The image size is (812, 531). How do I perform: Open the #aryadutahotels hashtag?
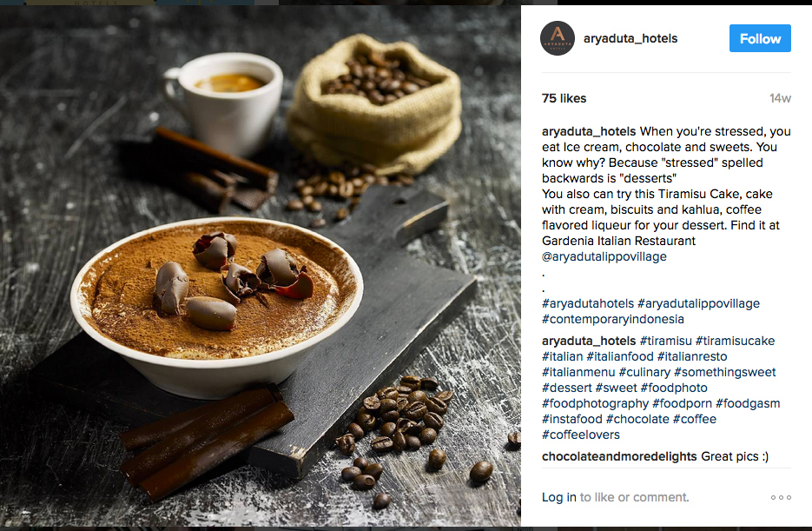588,303
